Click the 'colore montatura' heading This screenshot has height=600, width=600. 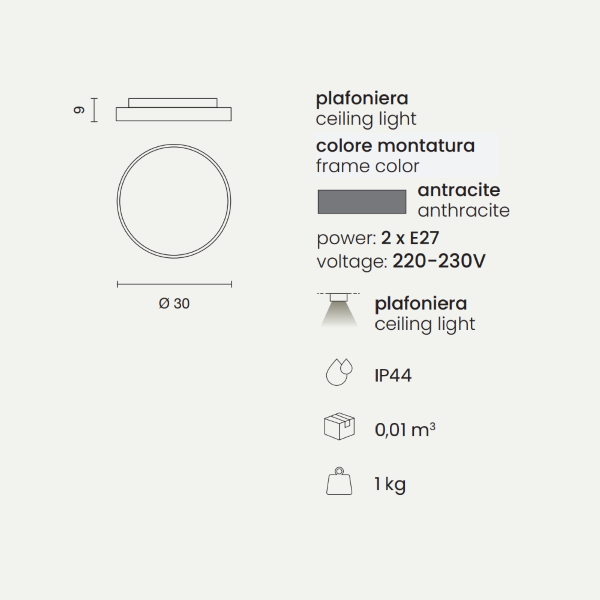click(x=395, y=146)
